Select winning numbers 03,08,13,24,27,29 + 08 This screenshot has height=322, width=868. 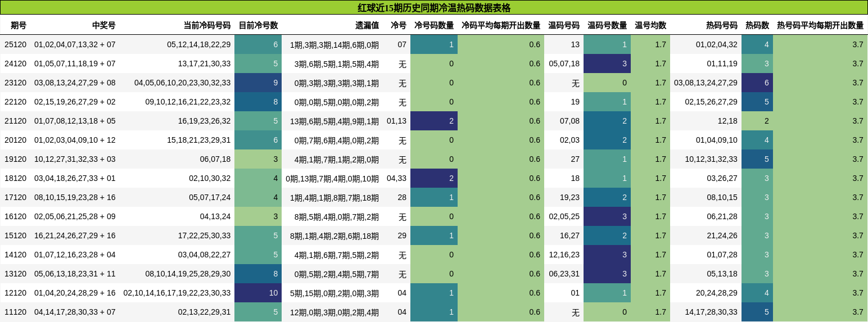coord(75,83)
